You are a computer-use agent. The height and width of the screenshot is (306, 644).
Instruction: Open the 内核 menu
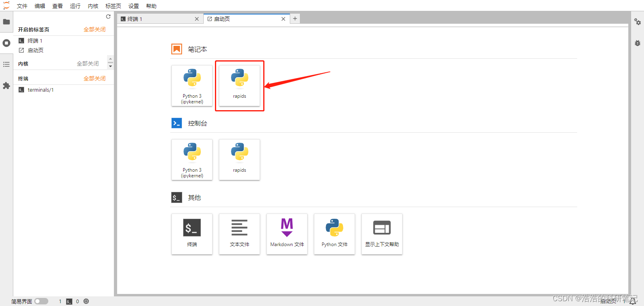pyautogui.click(x=93, y=6)
